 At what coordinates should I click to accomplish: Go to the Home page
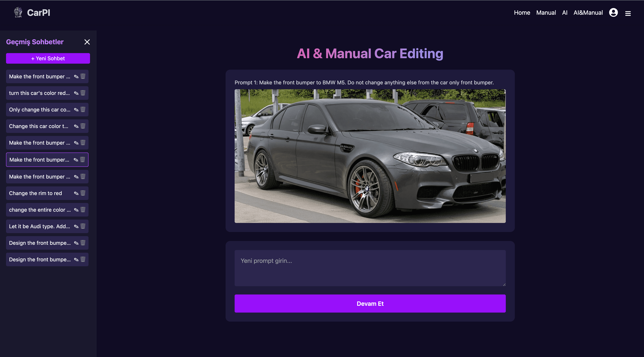tap(522, 12)
